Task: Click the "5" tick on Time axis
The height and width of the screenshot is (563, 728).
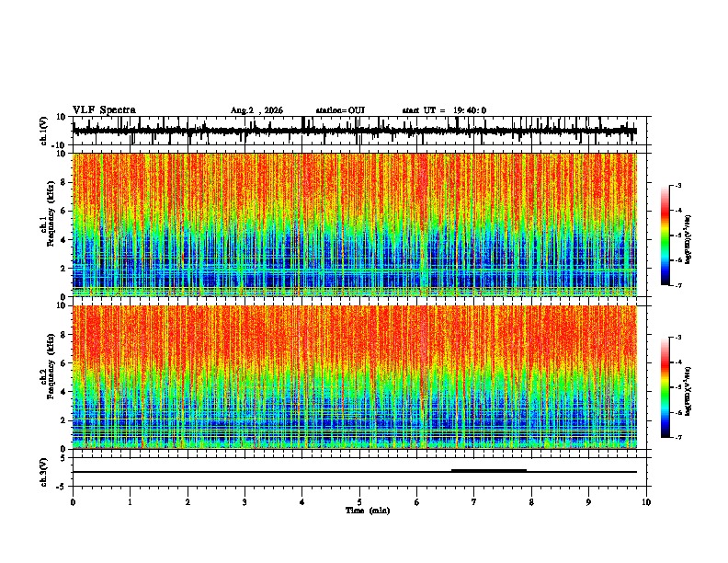Action: click(359, 502)
